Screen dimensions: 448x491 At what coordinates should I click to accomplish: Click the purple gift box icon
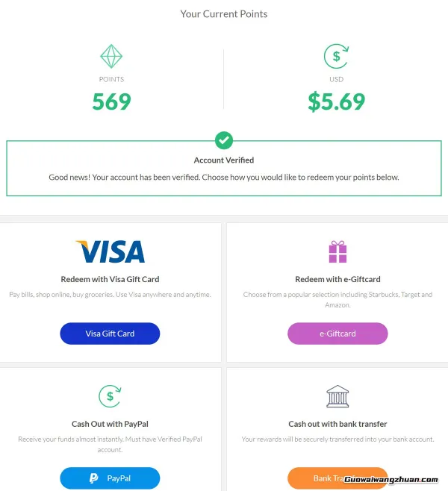pos(337,251)
